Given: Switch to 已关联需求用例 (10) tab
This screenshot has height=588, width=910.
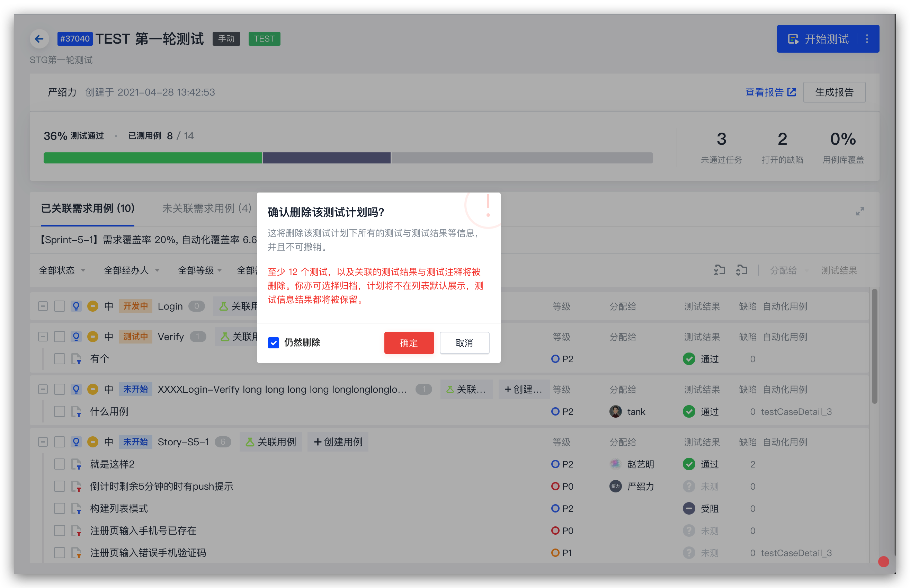Looking at the screenshot, I should coord(88,208).
